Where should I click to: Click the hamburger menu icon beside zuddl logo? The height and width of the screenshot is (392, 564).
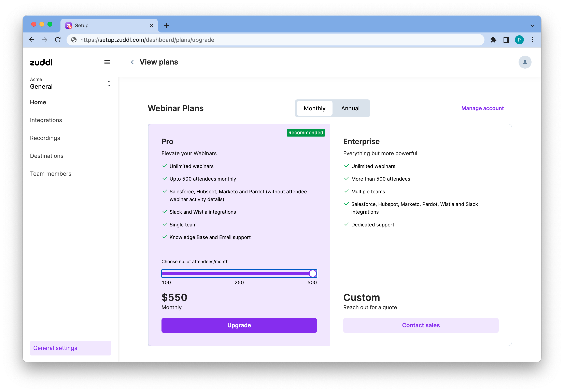107,62
